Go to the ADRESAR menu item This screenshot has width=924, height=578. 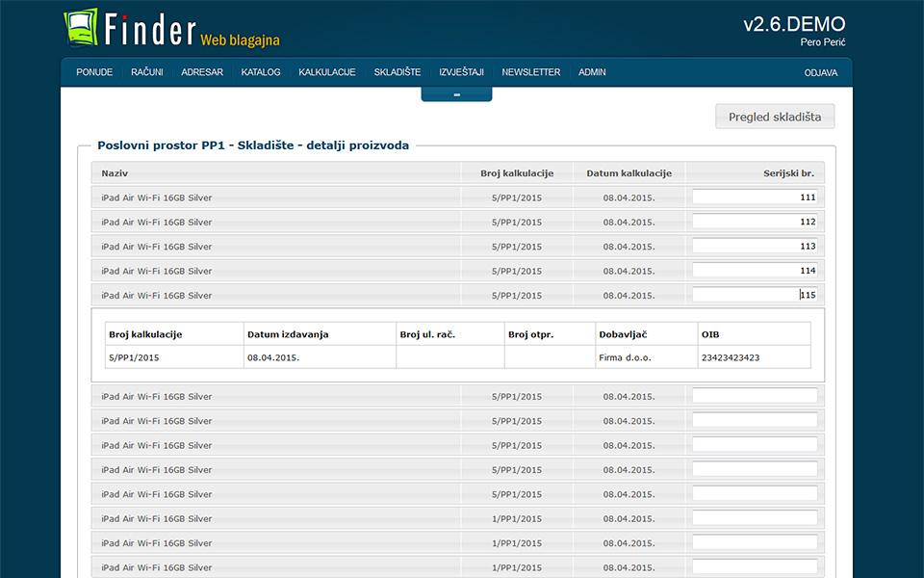click(x=202, y=72)
